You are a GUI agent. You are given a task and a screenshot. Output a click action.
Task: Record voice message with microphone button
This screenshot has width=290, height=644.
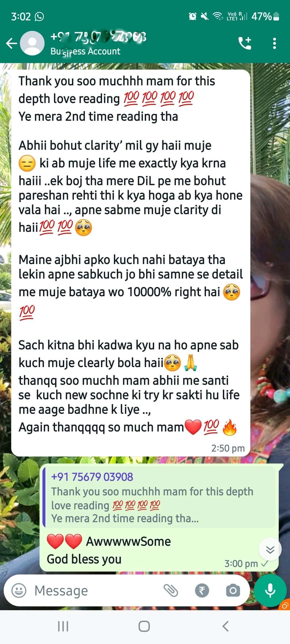pos(270,591)
